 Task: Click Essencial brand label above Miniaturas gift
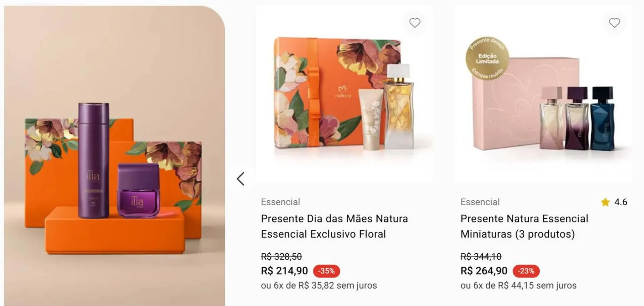pos(480,202)
